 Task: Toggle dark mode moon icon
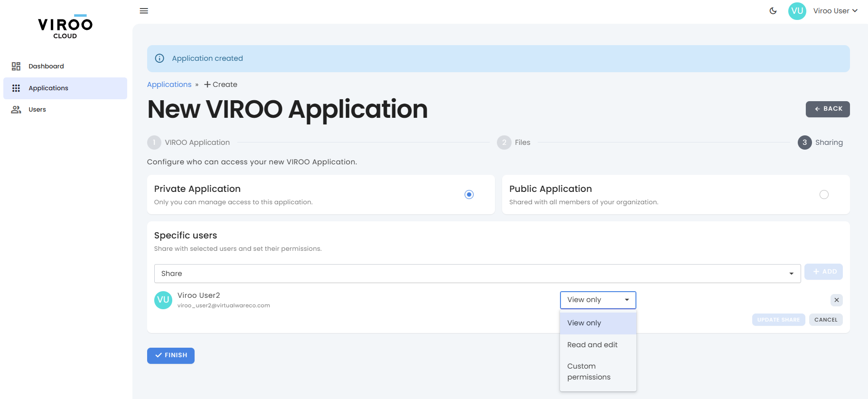point(773,11)
